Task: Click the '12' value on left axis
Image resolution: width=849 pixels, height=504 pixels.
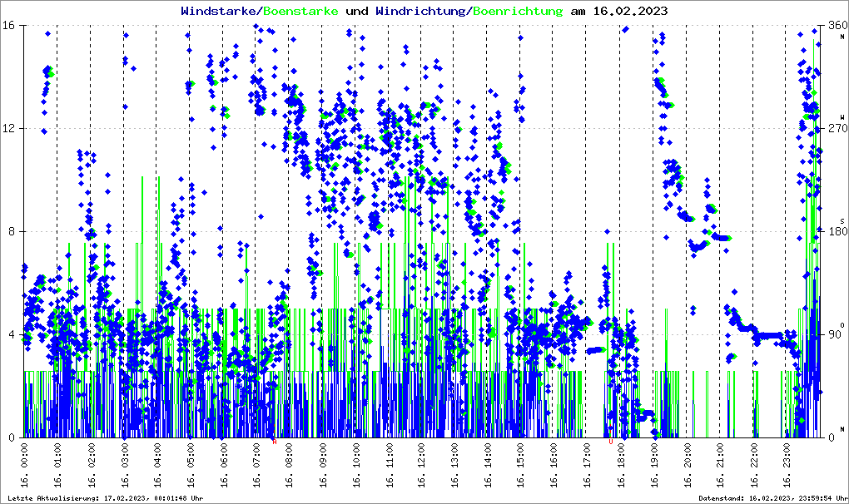Action: pos(8,129)
